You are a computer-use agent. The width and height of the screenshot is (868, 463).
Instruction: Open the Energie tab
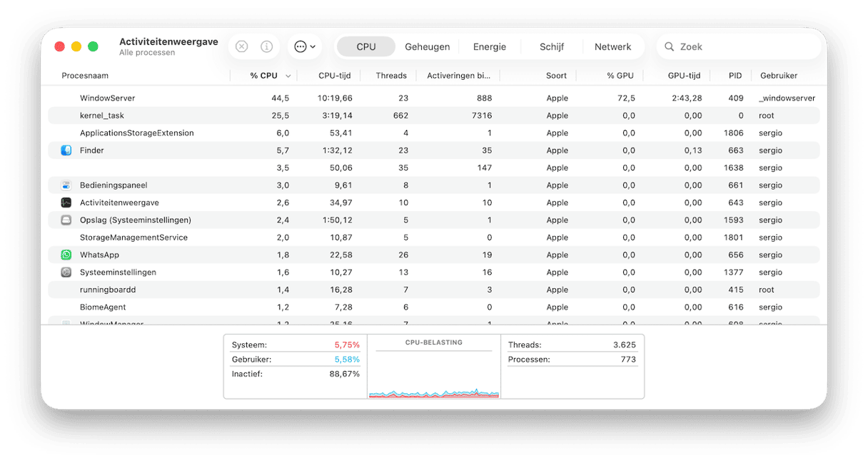pos(490,46)
